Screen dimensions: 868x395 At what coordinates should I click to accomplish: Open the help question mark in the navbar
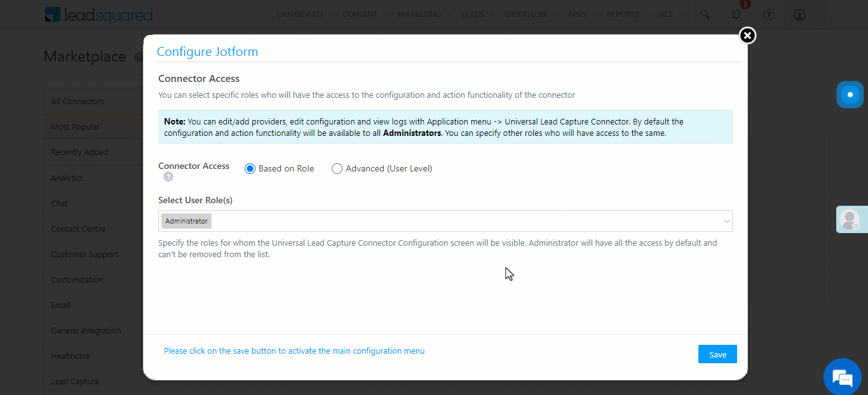(x=768, y=14)
